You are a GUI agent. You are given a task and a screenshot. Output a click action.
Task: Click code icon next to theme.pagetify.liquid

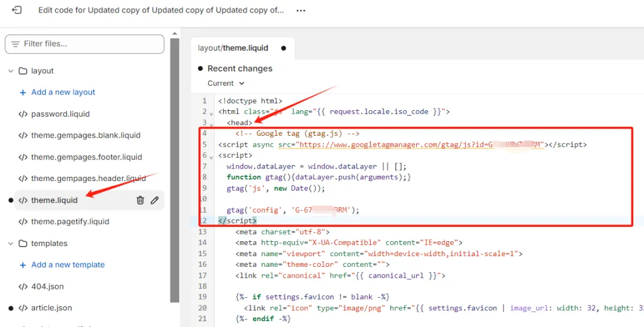point(23,222)
